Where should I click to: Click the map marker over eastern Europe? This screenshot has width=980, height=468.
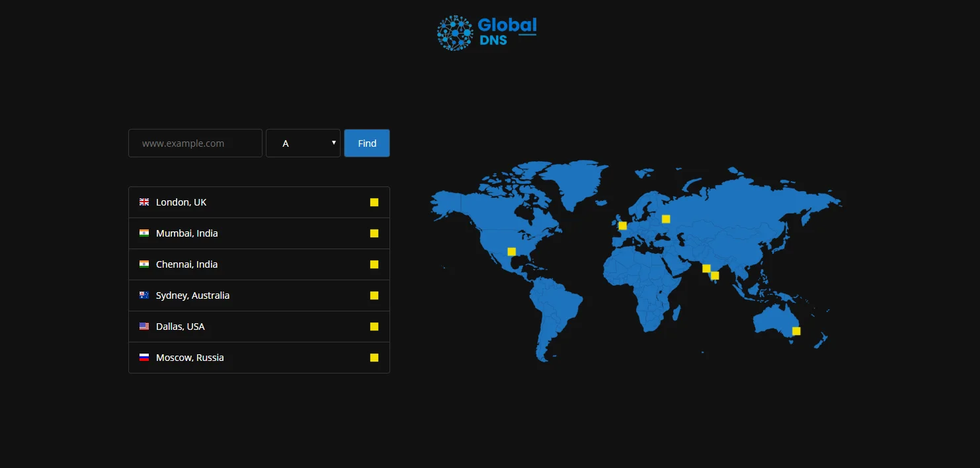point(666,218)
